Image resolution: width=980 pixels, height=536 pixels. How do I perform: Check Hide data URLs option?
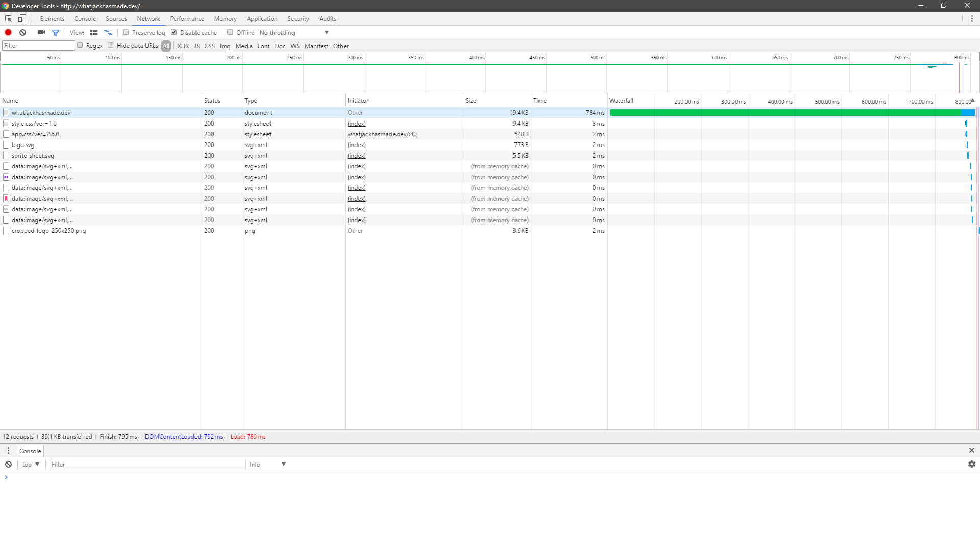[110, 45]
